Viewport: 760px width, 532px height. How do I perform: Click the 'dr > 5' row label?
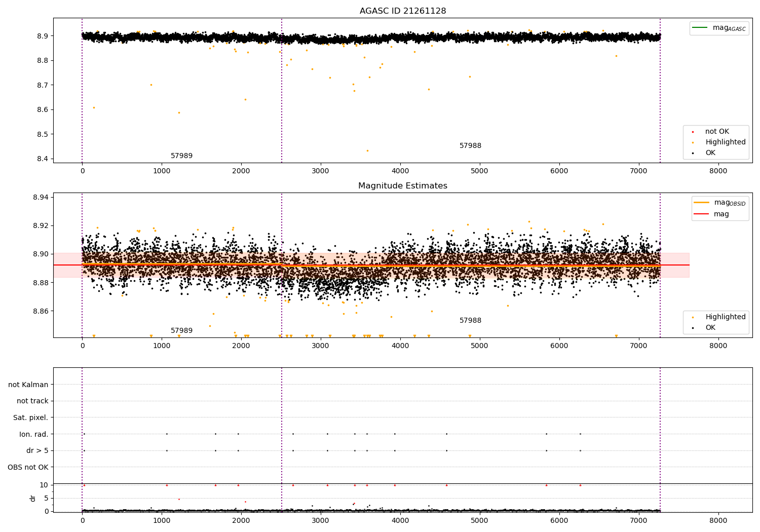point(37,451)
